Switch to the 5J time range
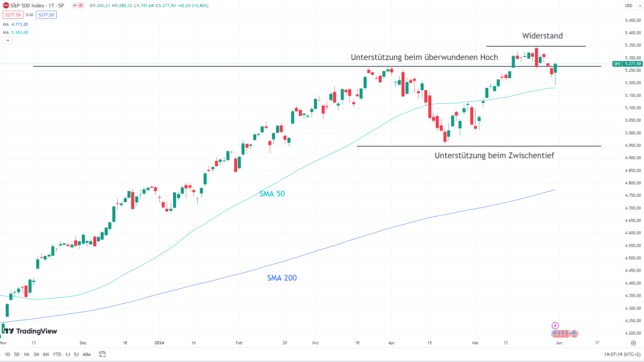Image resolution: width=644 pixels, height=362 pixels. pos(76,354)
